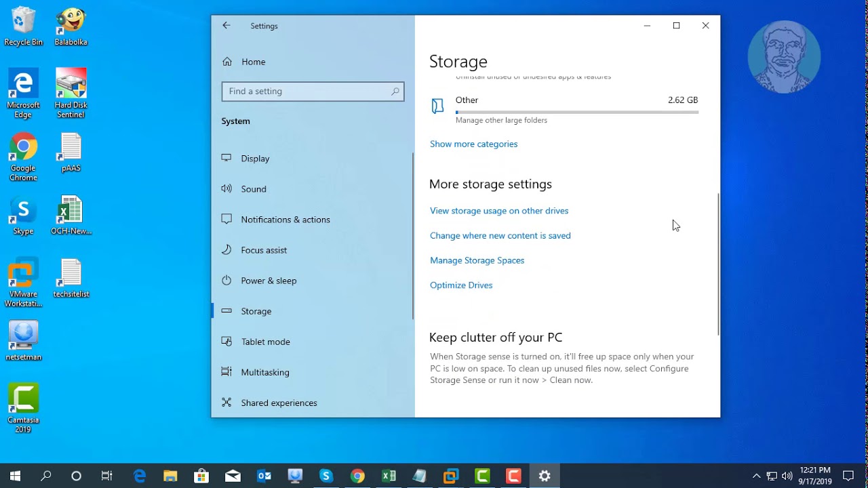Select the Multitasking icon
Image resolution: width=868 pixels, height=488 pixels.
(x=226, y=372)
